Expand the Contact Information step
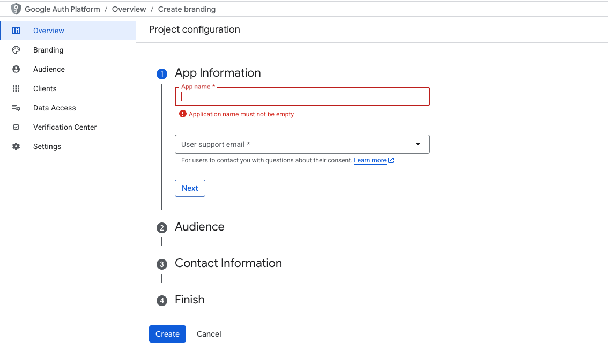Image resolution: width=608 pixels, height=364 pixels. (228, 263)
